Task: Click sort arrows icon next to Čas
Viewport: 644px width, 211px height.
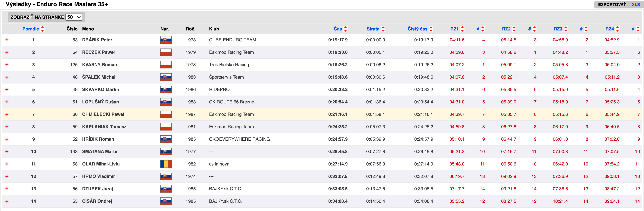Action: (x=345, y=29)
